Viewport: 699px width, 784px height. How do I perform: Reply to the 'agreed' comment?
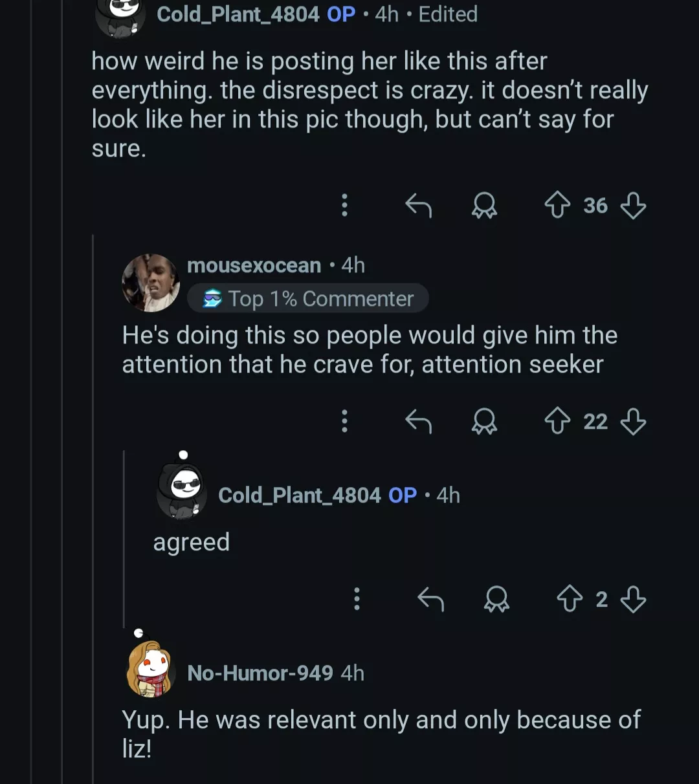tap(430, 599)
